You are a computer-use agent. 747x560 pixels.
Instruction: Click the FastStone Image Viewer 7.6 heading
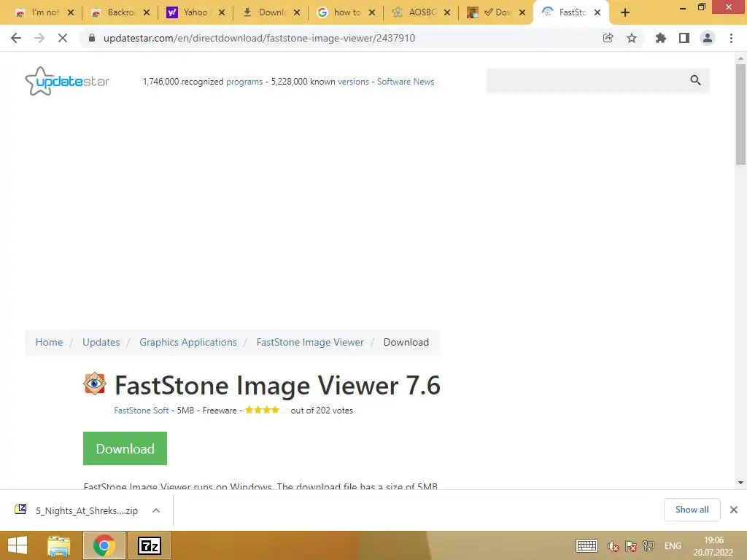(x=277, y=385)
